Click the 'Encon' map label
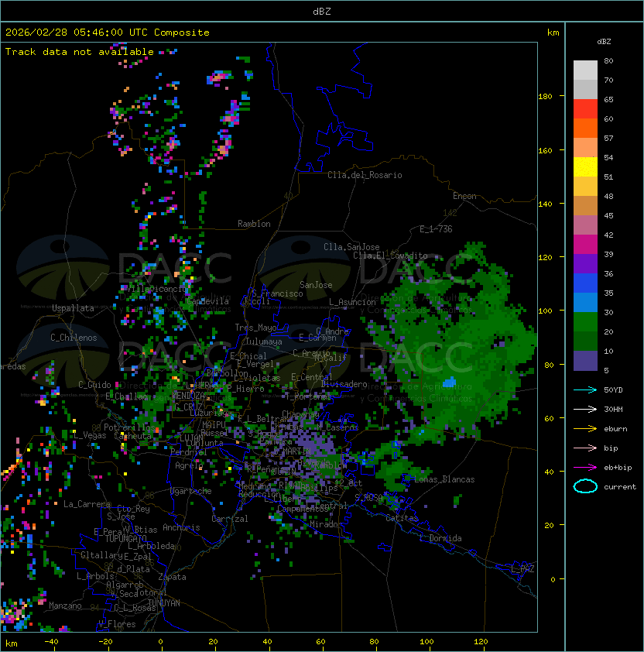Screen dimensions: 644x652 click(464, 196)
